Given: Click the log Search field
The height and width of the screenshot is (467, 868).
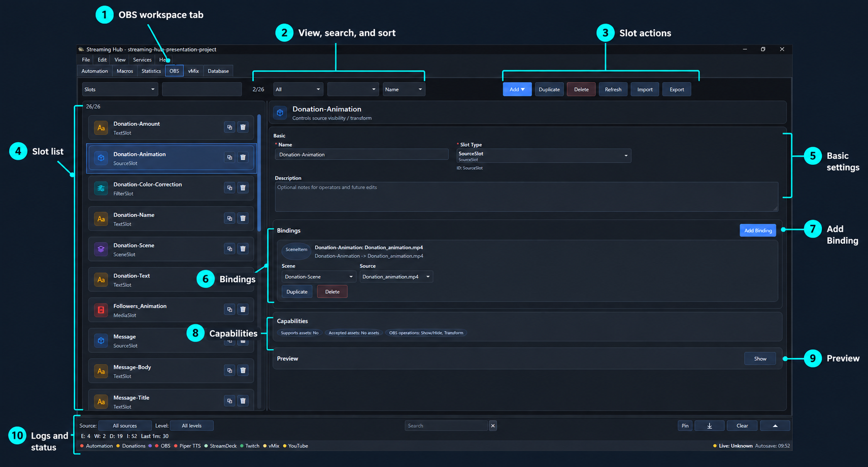Looking at the screenshot, I should [447, 426].
